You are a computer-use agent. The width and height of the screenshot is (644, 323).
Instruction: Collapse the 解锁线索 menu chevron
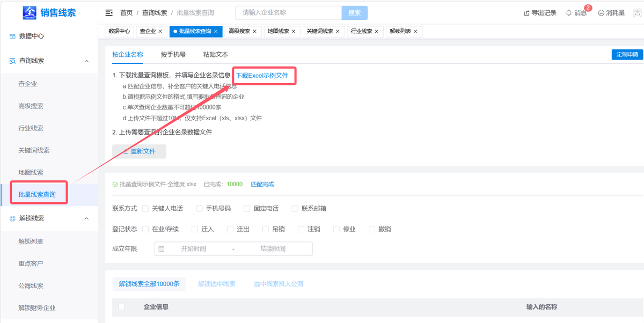click(86, 218)
